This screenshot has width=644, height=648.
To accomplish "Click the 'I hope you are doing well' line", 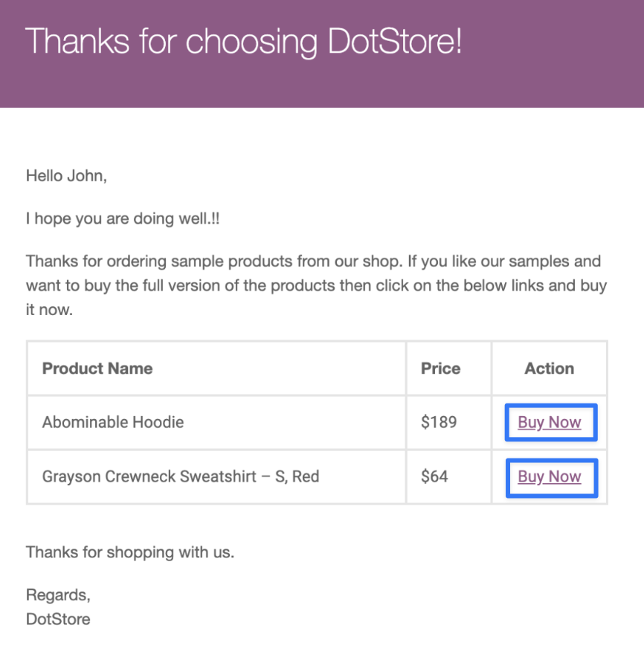I will (123, 218).
